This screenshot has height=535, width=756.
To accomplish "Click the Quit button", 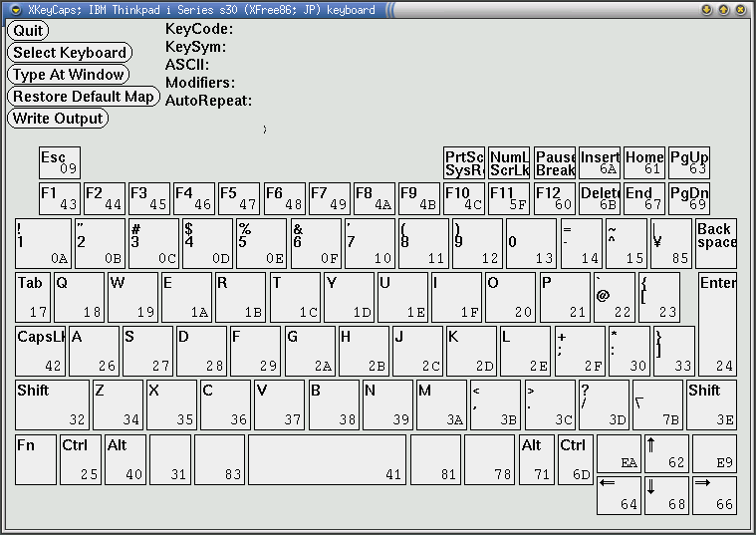I will (28, 31).
